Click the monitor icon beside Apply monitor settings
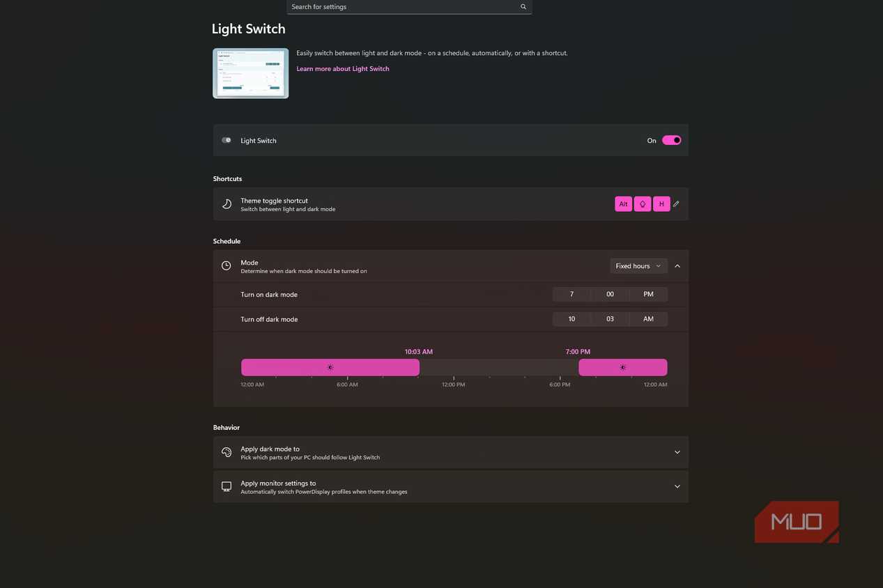The width and height of the screenshot is (883, 588). 226,486
